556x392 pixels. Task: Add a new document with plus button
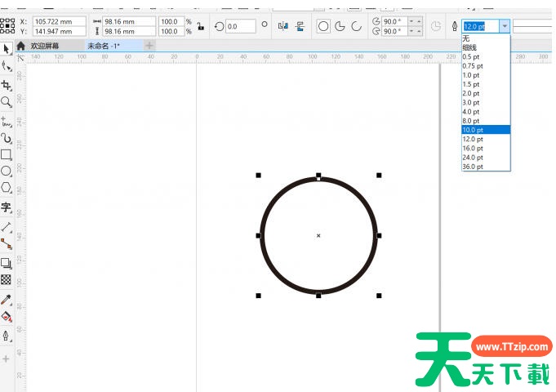coord(149,46)
